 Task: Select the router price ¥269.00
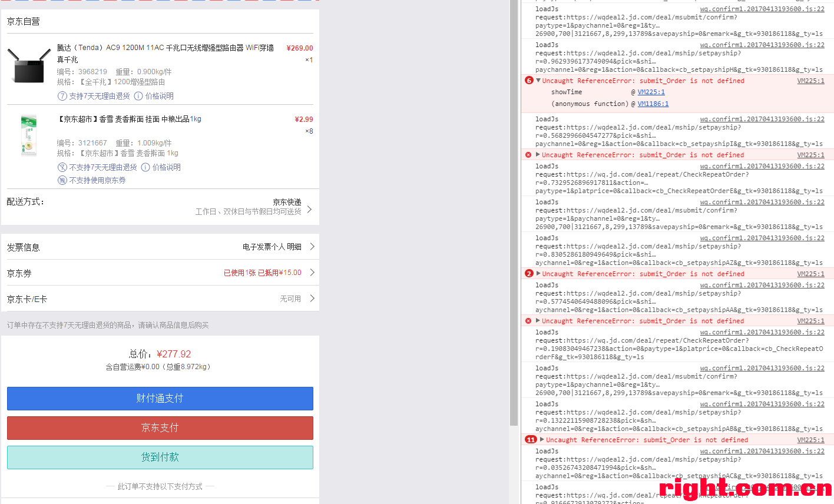[x=300, y=48]
